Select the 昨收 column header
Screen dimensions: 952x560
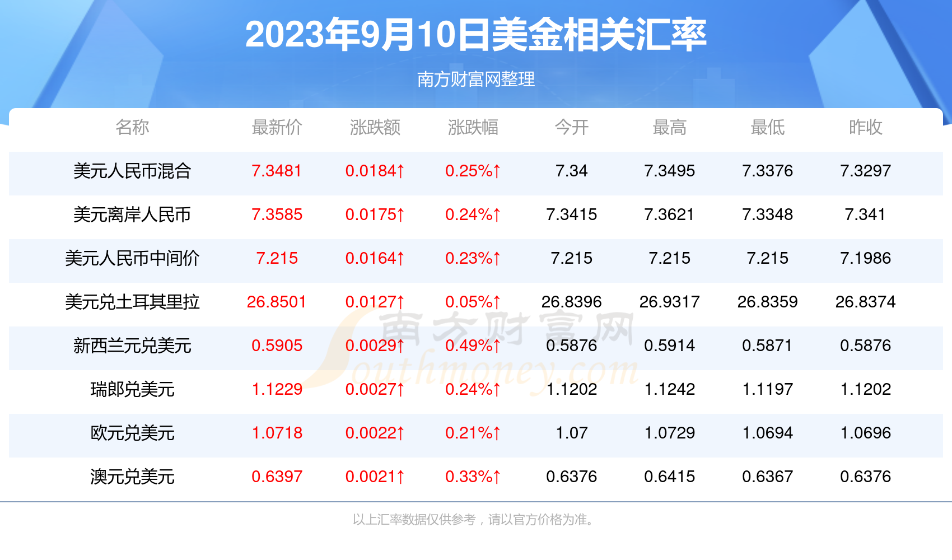[866, 127]
